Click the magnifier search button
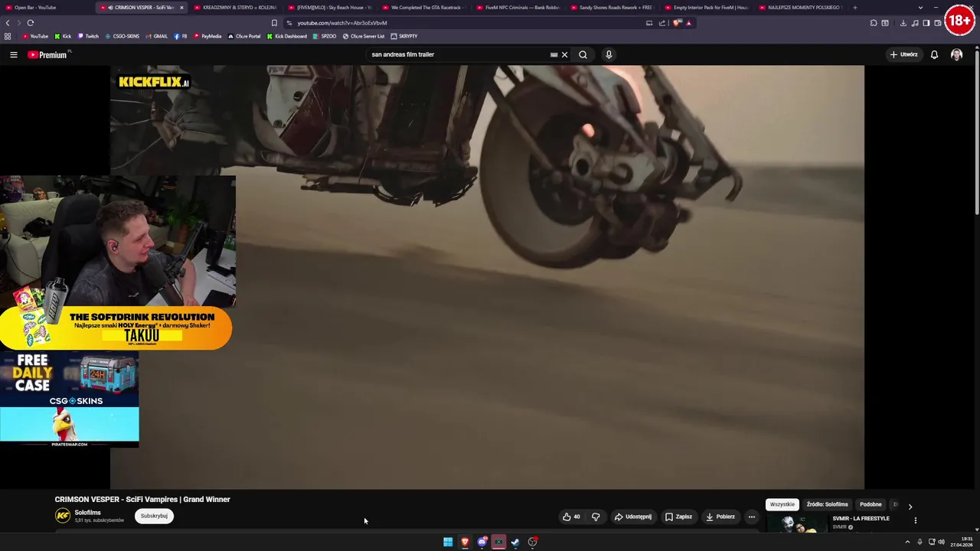This screenshot has width=980, height=551. (x=583, y=54)
